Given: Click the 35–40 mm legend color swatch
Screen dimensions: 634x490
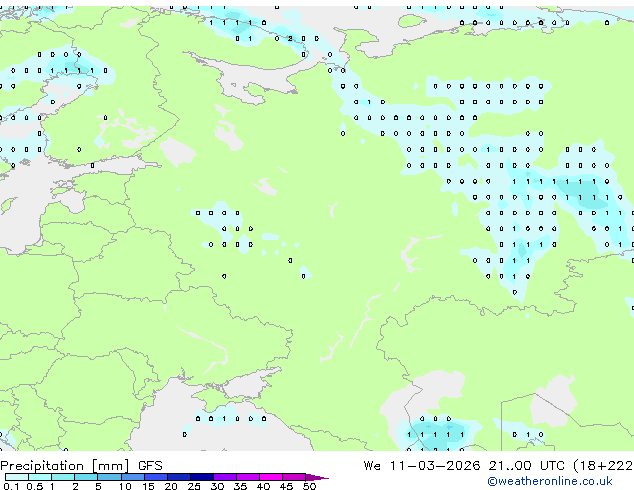Looking at the screenshot, I should pos(247,477).
